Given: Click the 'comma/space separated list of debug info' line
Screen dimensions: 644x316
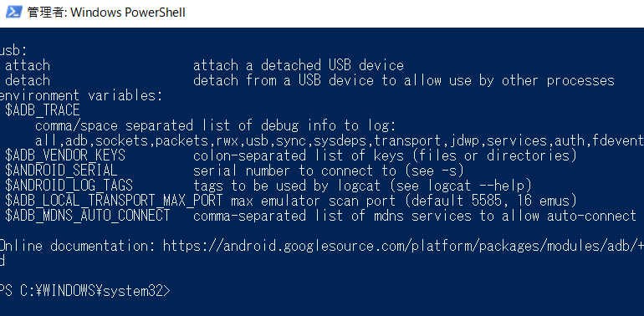Looking at the screenshot, I should point(215,125).
